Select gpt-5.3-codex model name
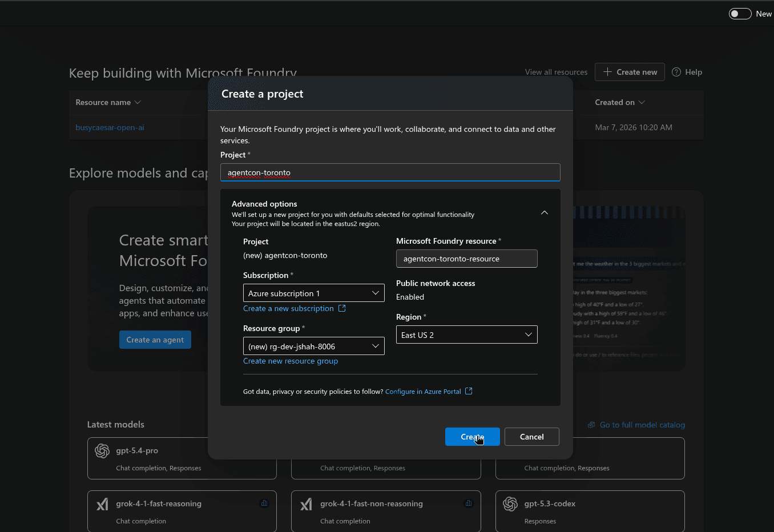 550,503
